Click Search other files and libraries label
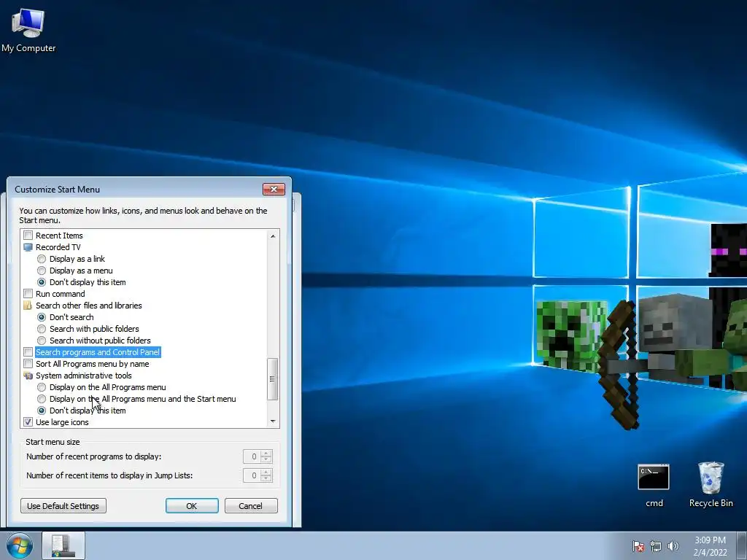This screenshot has width=747, height=560. [x=88, y=306]
